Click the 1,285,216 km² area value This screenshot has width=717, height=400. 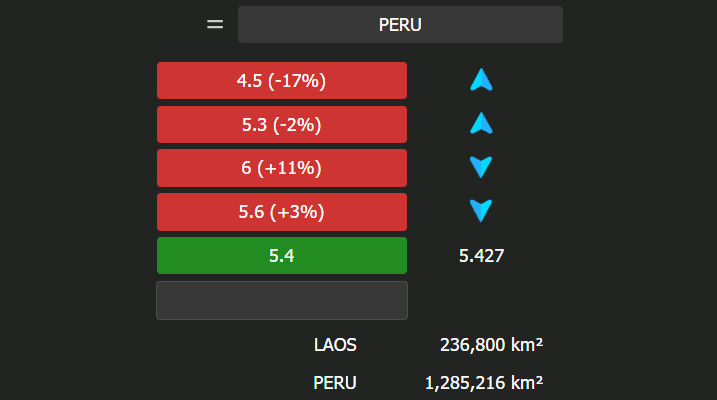(484, 382)
